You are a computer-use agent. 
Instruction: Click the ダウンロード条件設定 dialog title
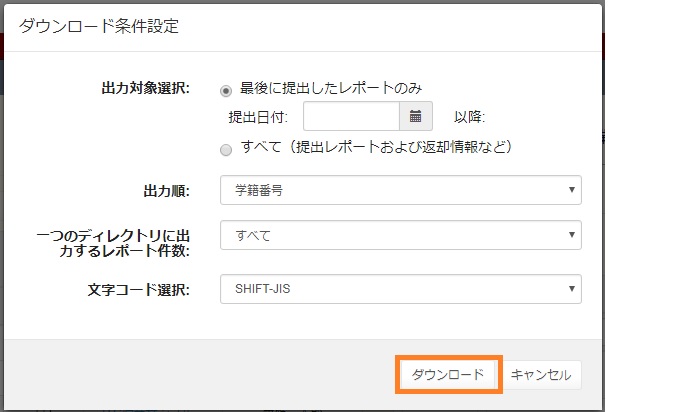99,27
